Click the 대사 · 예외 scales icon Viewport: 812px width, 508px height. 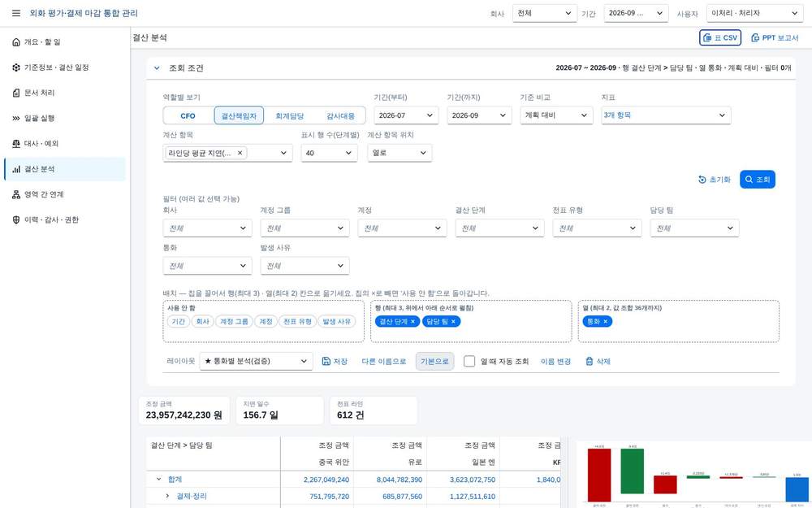click(16, 144)
